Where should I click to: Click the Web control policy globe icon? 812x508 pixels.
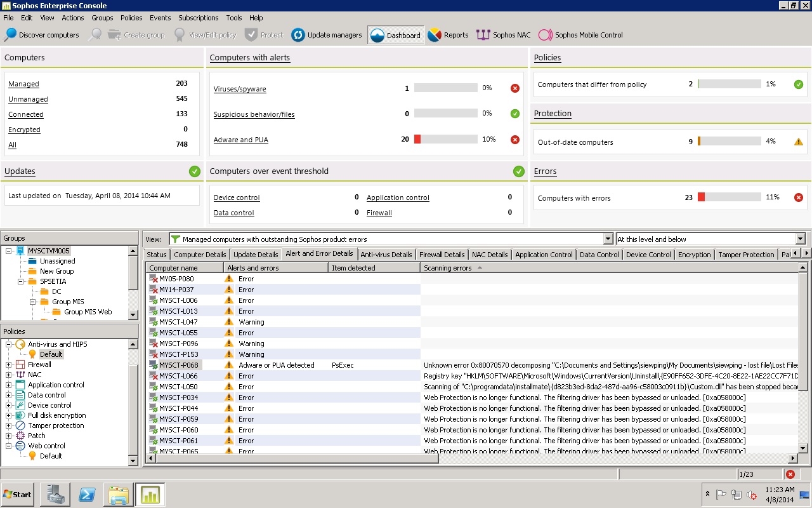(x=20, y=446)
